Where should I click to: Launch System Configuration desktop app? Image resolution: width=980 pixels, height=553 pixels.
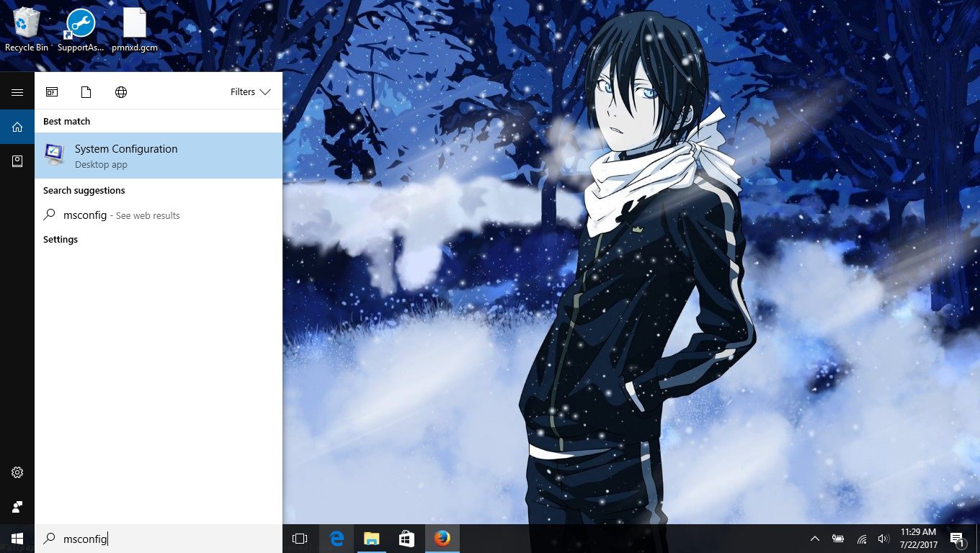159,156
